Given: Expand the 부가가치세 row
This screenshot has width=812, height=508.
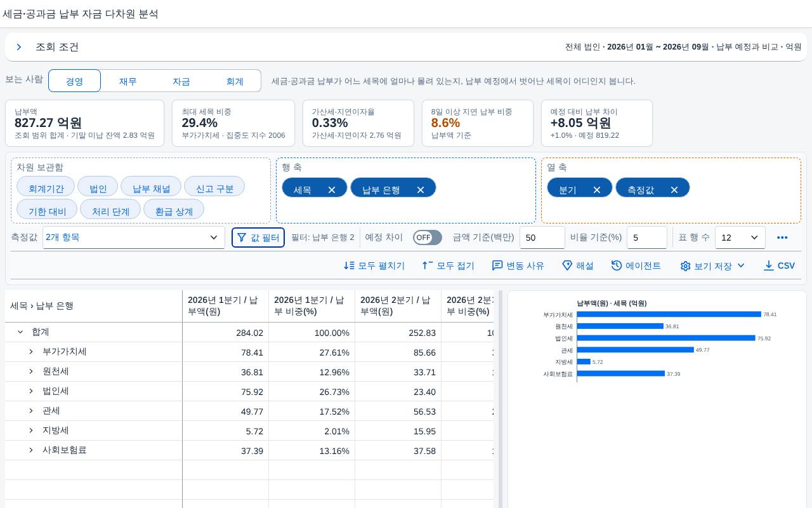Looking at the screenshot, I should coord(31,352).
